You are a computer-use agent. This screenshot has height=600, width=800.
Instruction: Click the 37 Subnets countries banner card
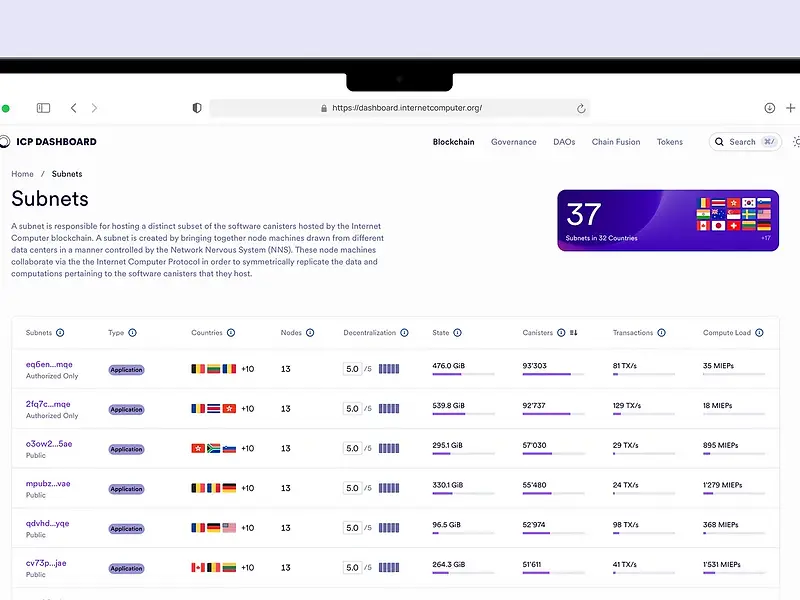coord(667,220)
